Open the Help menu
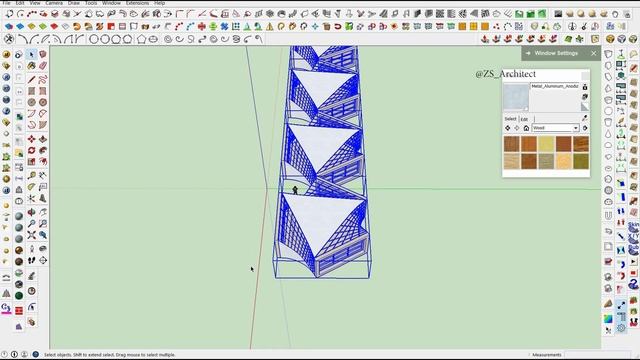The height and width of the screenshot is (360, 640). coord(160,3)
